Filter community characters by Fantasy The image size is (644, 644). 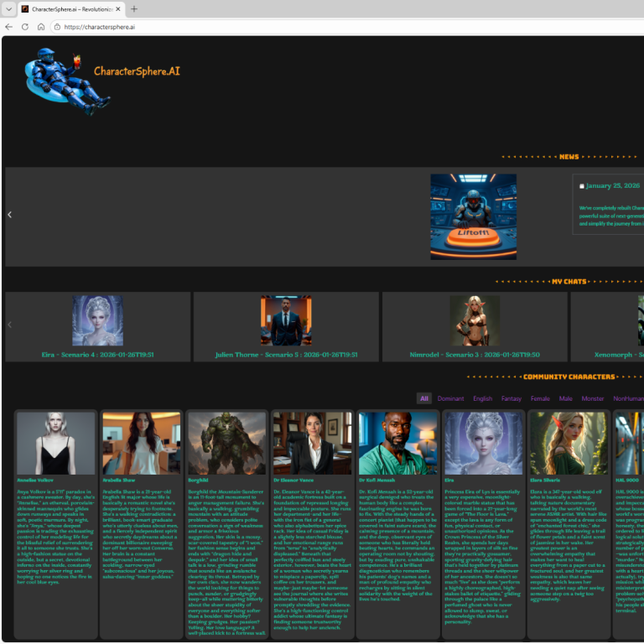[512, 399]
